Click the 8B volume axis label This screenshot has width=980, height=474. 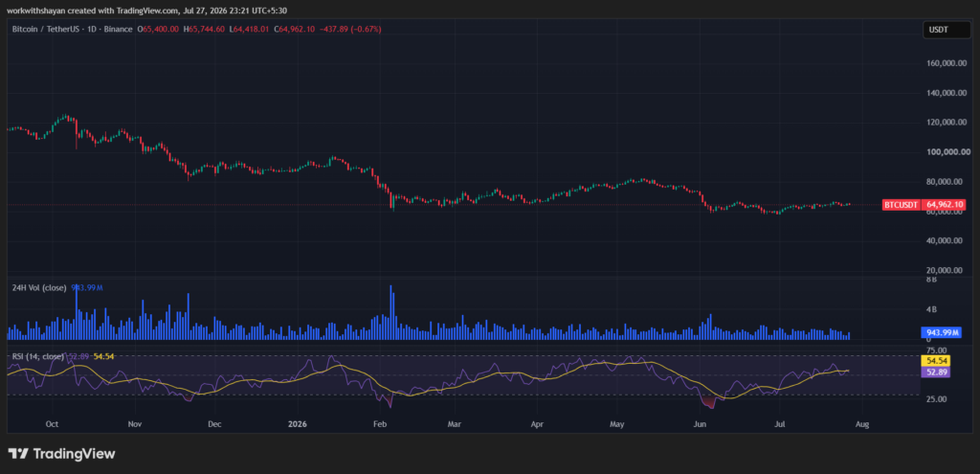(x=931, y=281)
